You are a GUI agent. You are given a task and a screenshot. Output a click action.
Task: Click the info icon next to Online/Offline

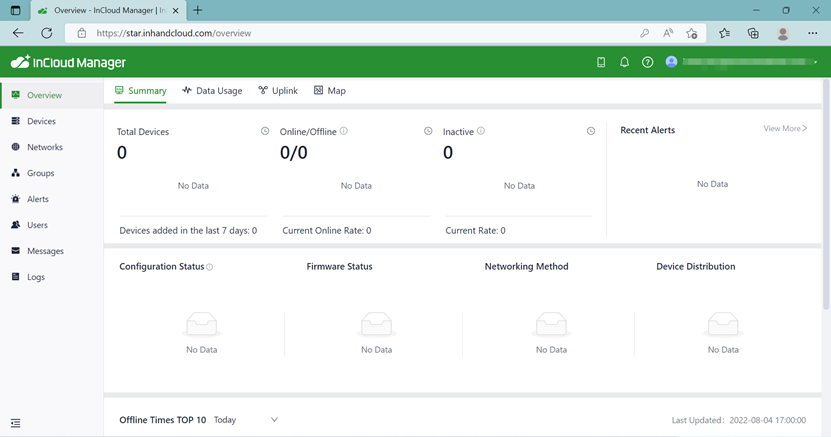coord(344,131)
